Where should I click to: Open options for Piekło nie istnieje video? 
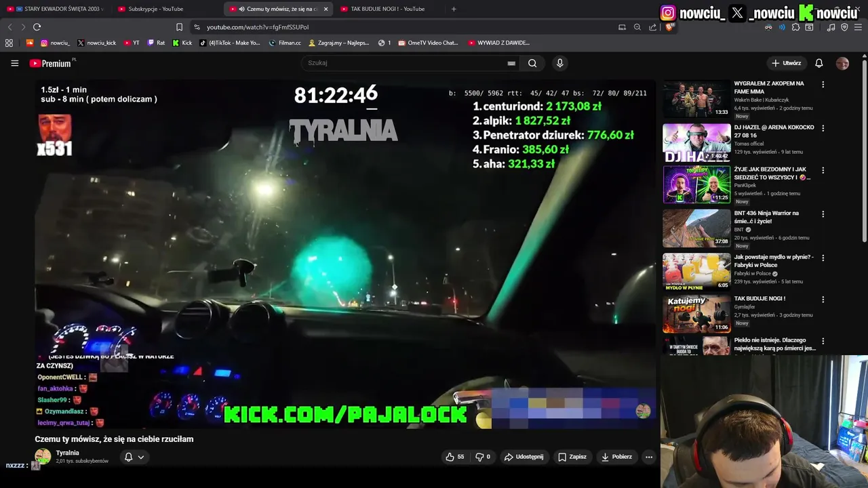[x=823, y=342]
